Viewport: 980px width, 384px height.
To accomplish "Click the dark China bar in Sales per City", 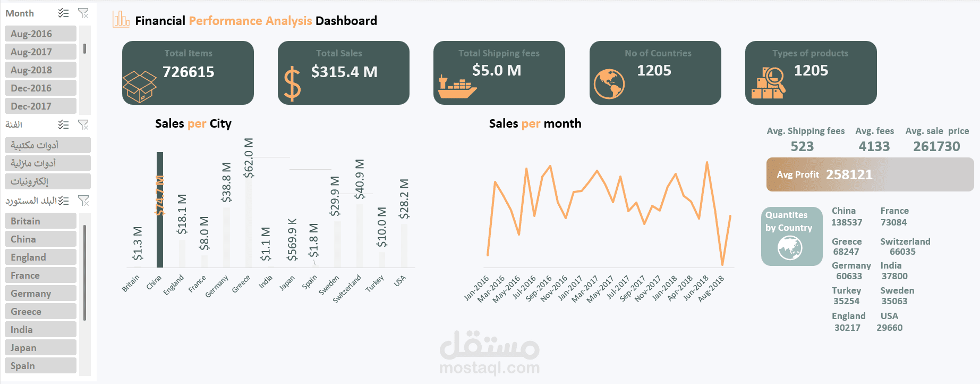I will [x=160, y=210].
